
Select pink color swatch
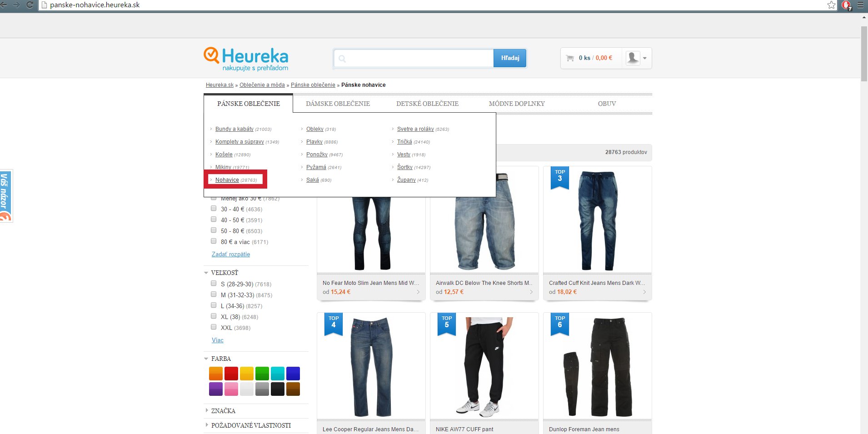pyautogui.click(x=231, y=389)
